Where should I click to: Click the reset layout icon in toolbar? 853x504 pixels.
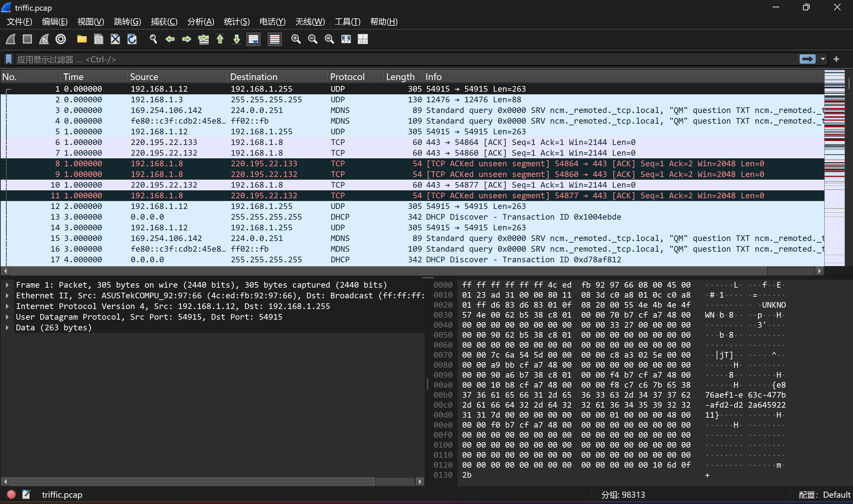tap(363, 39)
